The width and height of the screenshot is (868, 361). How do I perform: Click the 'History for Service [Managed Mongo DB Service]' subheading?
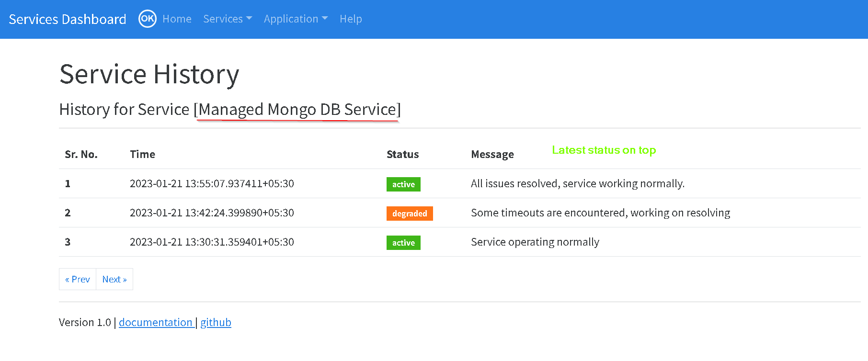(230, 110)
